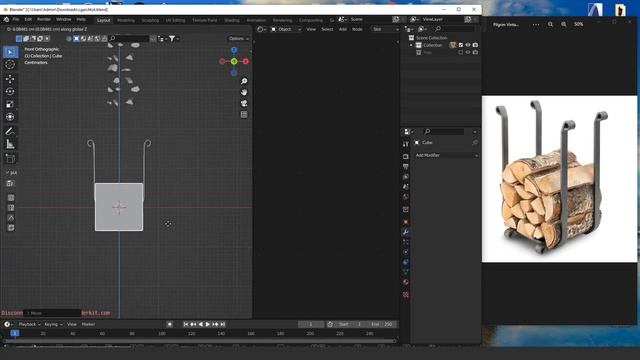The height and width of the screenshot is (360, 640).
Task: Toggle the preview range clock icon
Action: [x=330, y=324]
